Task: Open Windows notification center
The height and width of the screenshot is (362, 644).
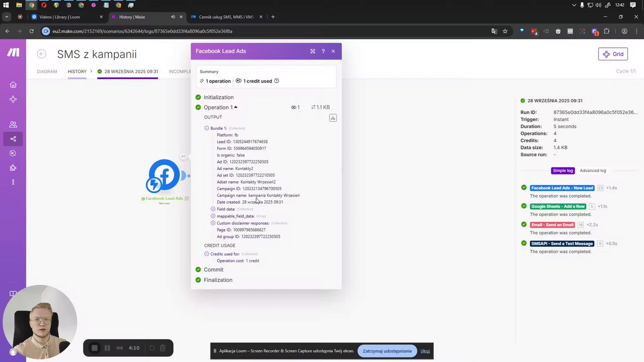Action: tap(633, 5)
